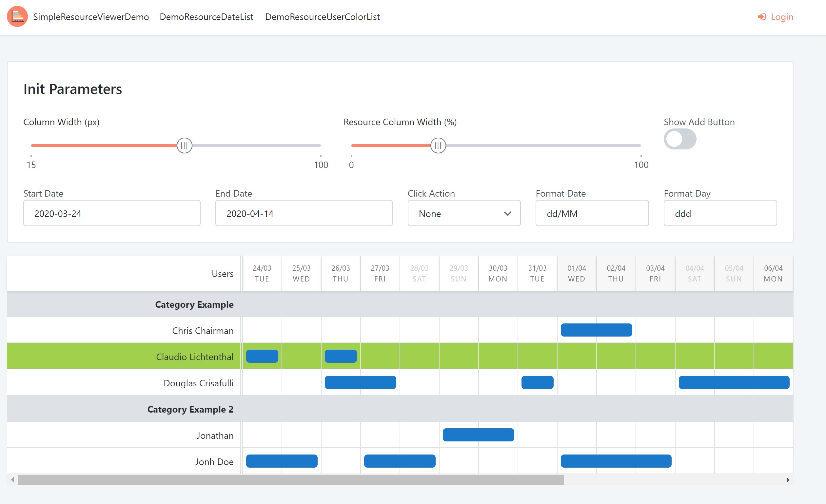Image resolution: width=826 pixels, height=504 pixels.
Task: Click the Resource Column Width slider handle
Action: (438, 145)
